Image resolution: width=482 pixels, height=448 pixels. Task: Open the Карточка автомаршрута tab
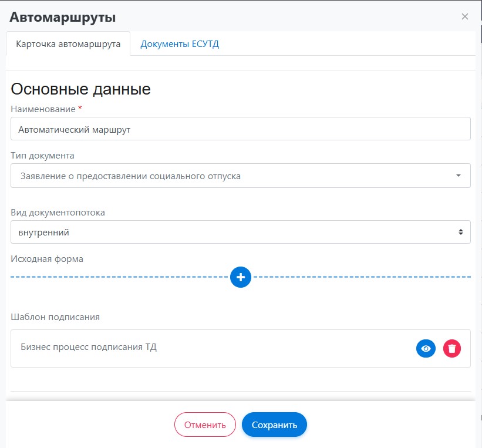[68, 44]
